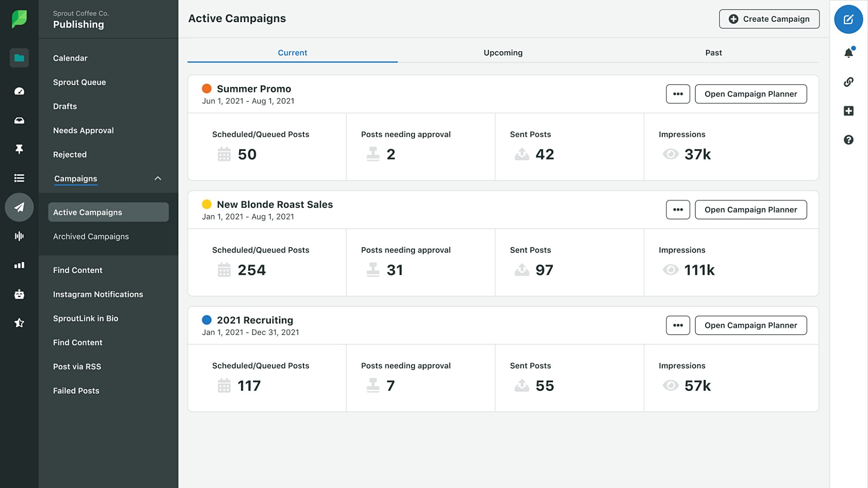This screenshot has width=868, height=488.
Task: Click the compose new post pencil icon
Action: coord(848,19)
